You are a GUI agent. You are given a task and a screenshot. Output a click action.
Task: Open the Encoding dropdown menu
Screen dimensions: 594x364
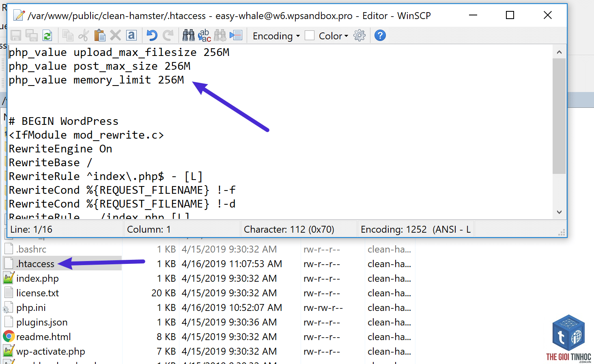click(276, 36)
